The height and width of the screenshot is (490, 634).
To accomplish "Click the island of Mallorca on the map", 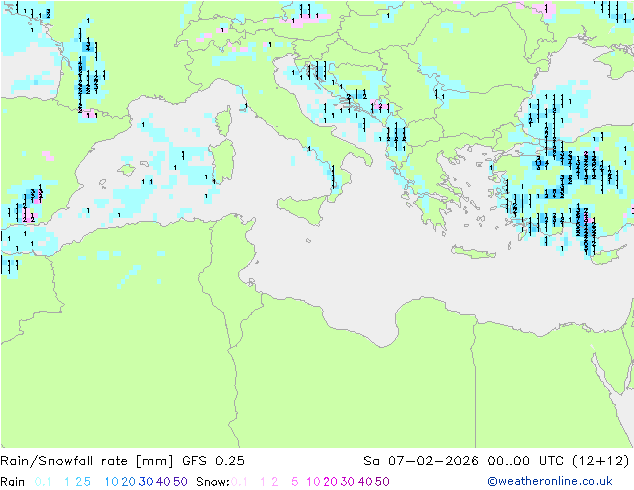I will [x=127, y=169].
